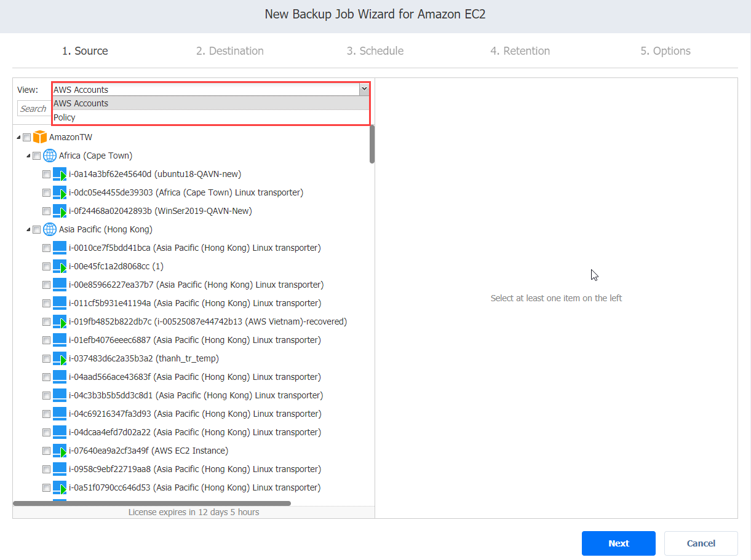
Task: Tick the checkbox for i-00e45fc1a2d8068cc (1)
Action: coord(47,267)
